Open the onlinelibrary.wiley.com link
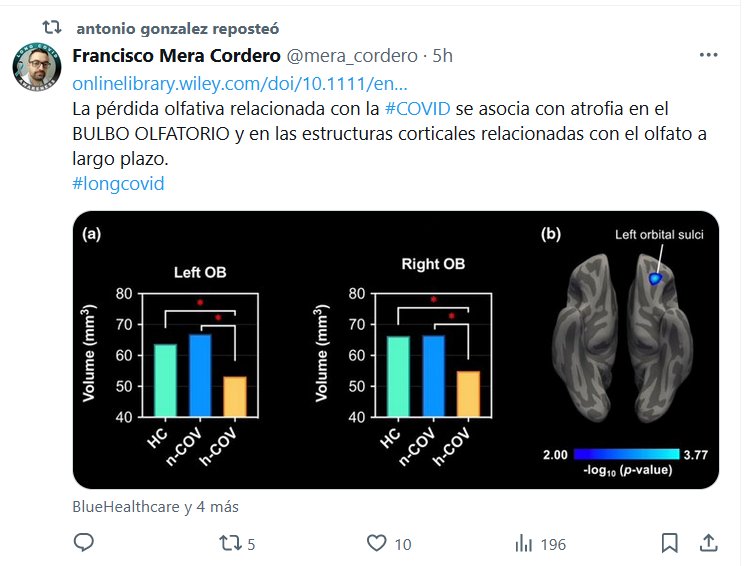Image resolution: width=744 pixels, height=566 pixels. 240,82
